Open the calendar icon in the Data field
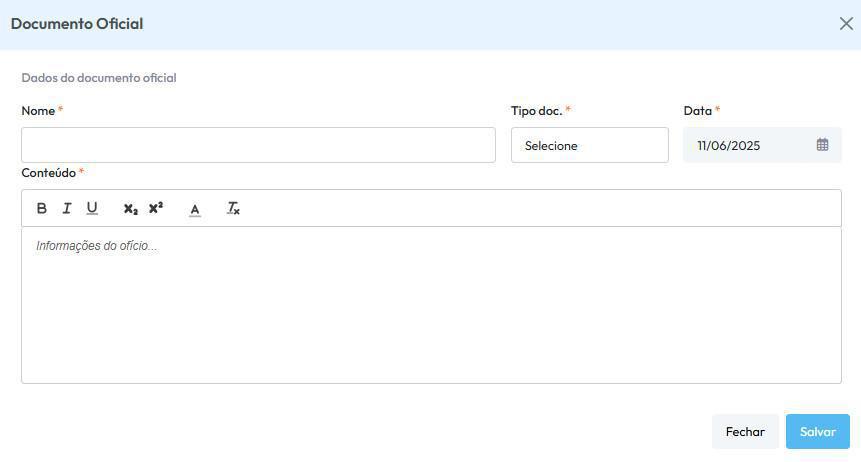 click(822, 144)
